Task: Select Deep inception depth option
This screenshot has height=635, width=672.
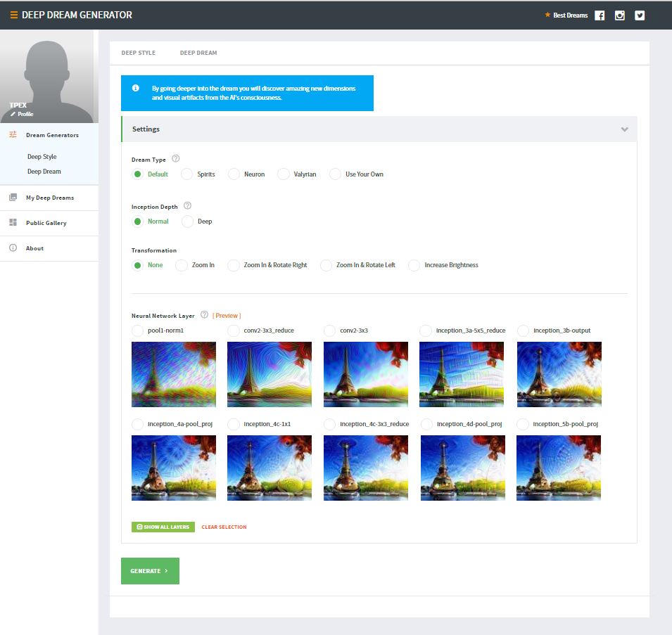Action: coord(188,221)
